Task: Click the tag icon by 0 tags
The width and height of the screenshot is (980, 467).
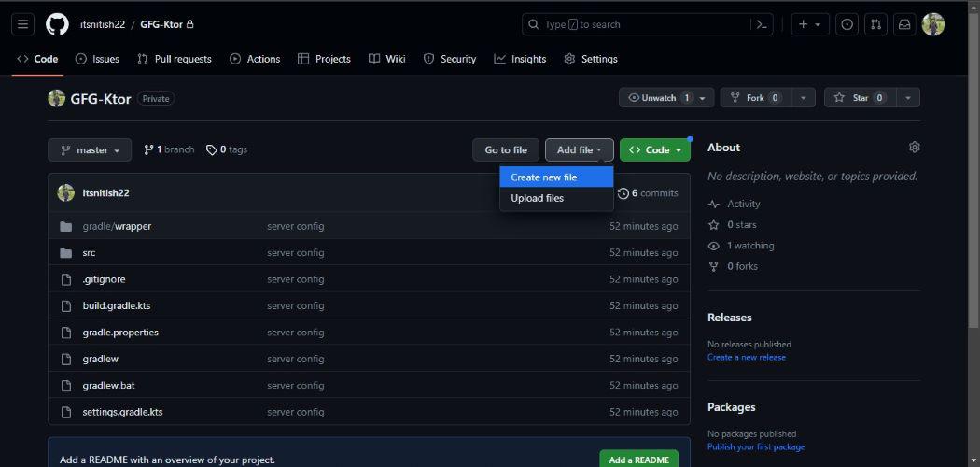Action: pyautogui.click(x=212, y=150)
